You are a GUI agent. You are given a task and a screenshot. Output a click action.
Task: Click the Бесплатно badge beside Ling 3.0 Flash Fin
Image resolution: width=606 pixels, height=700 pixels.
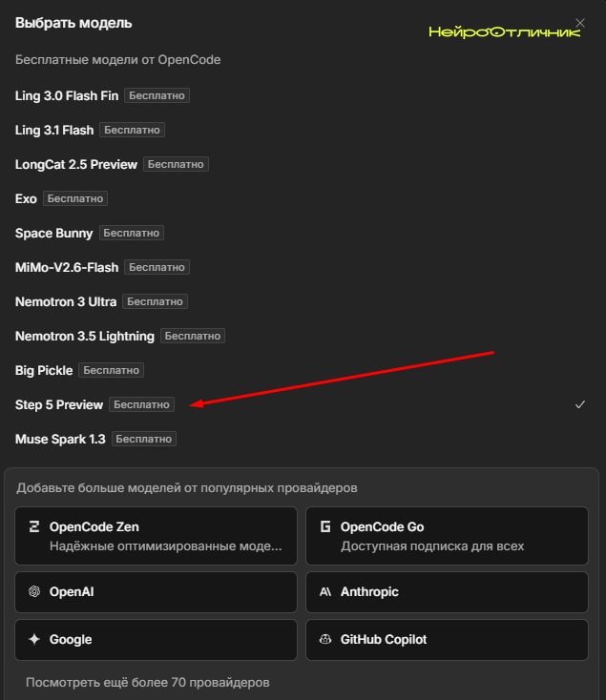(157, 95)
